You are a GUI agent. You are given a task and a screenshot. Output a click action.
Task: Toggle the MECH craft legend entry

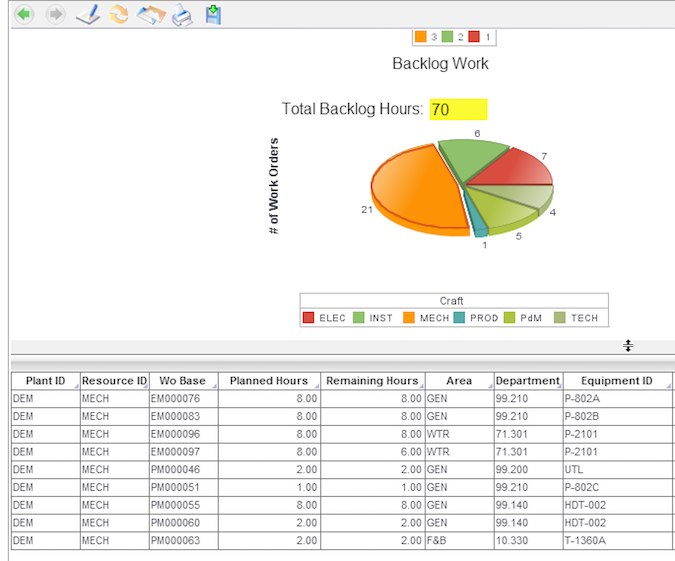tap(425, 318)
